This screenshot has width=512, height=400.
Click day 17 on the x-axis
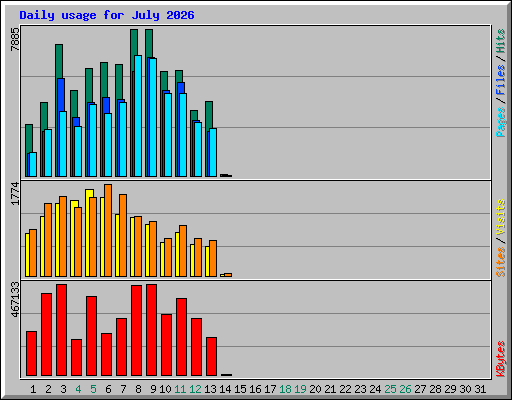(270, 389)
